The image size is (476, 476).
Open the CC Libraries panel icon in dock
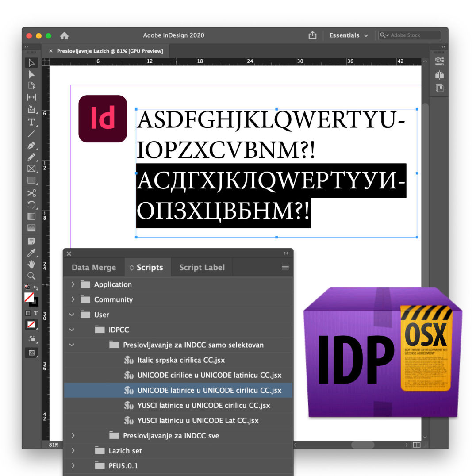pos(439,88)
